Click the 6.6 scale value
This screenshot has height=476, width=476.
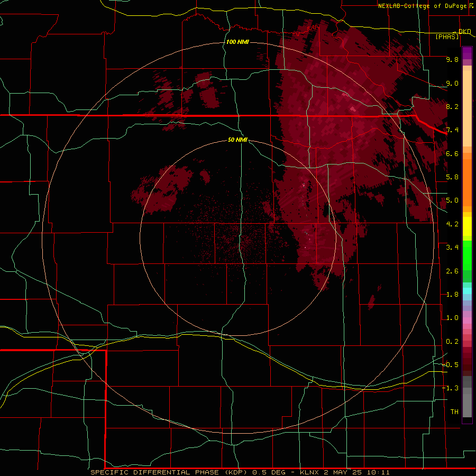tap(452, 153)
